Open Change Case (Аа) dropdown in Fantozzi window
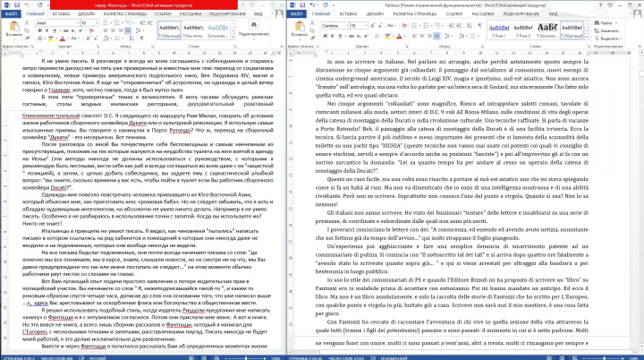Image resolution: width=644 pixels, height=360 pixels. (x=392, y=25)
